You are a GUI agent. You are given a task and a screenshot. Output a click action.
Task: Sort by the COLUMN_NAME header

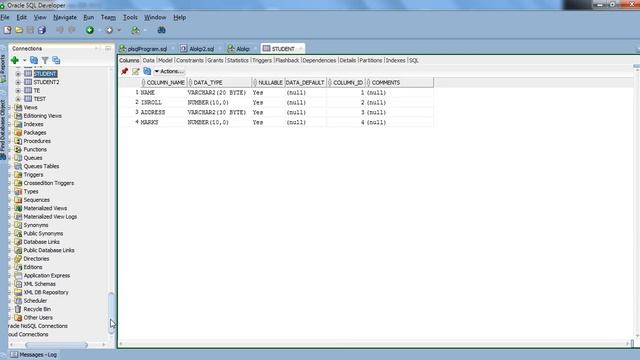(163, 82)
